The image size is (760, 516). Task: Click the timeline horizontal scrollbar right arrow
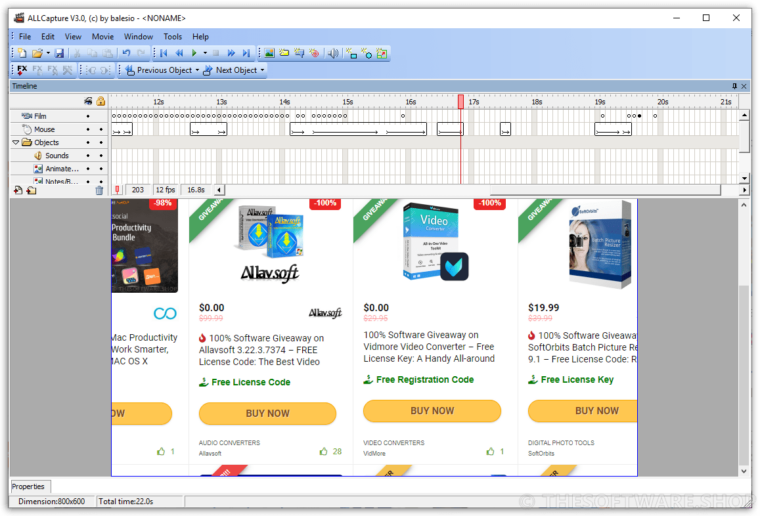(x=744, y=190)
